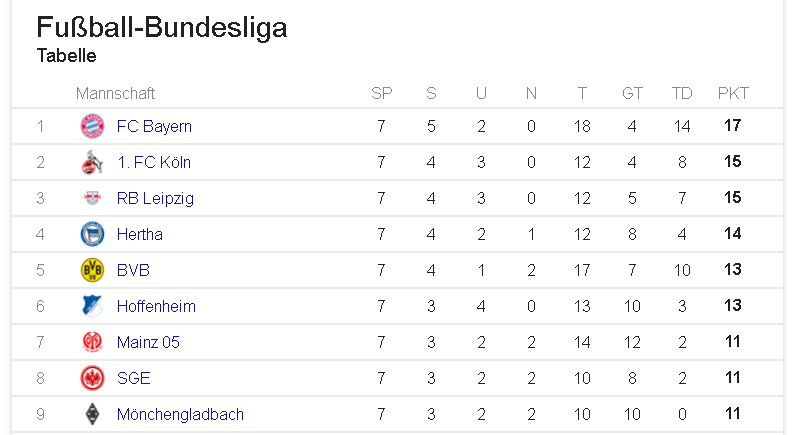Click the Mainz 05 red logo

click(92, 342)
